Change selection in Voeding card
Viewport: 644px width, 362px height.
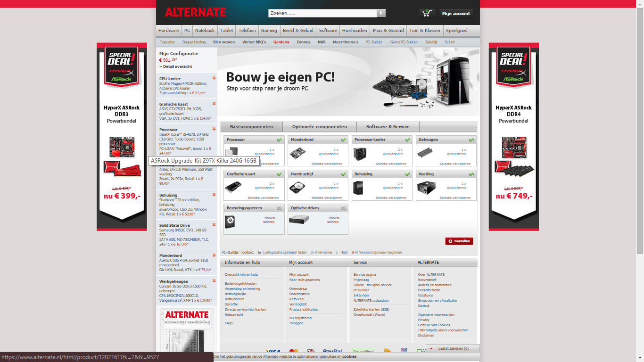click(455, 198)
